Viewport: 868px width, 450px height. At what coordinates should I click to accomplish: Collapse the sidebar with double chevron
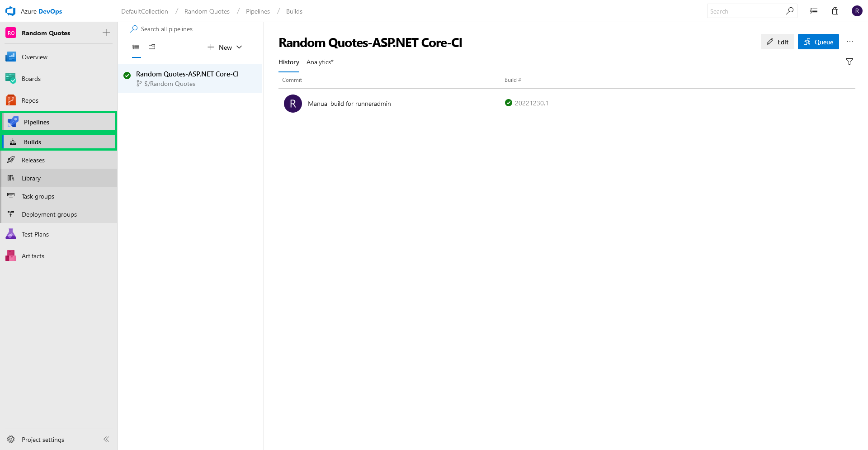[106, 439]
